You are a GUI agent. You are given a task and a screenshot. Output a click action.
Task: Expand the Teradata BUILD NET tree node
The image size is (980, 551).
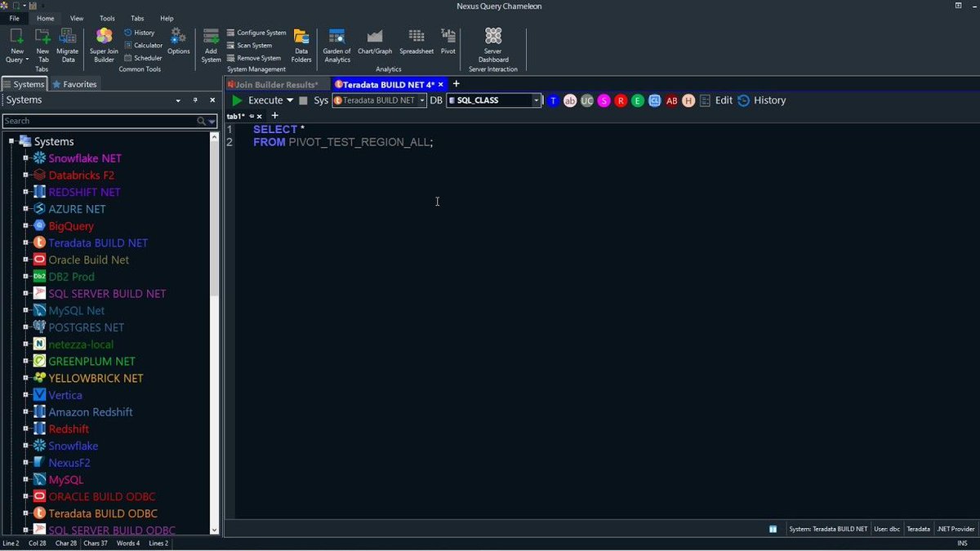pyautogui.click(x=26, y=243)
